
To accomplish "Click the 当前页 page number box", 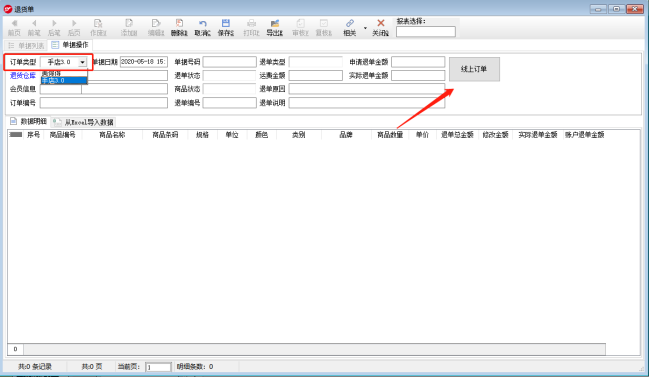I will pyautogui.click(x=158, y=367).
